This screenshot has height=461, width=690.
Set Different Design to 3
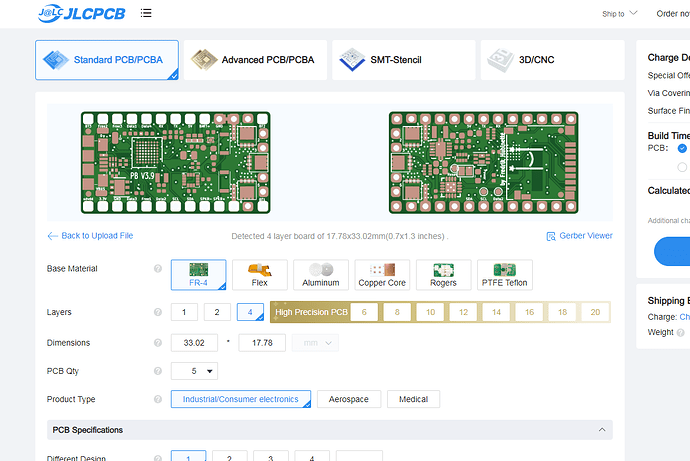(x=271, y=457)
